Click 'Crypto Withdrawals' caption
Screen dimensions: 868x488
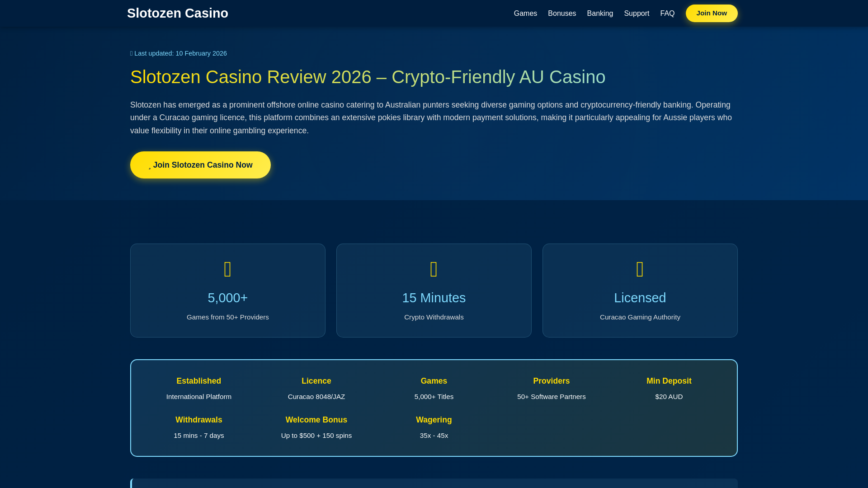[x=434, y=317]
